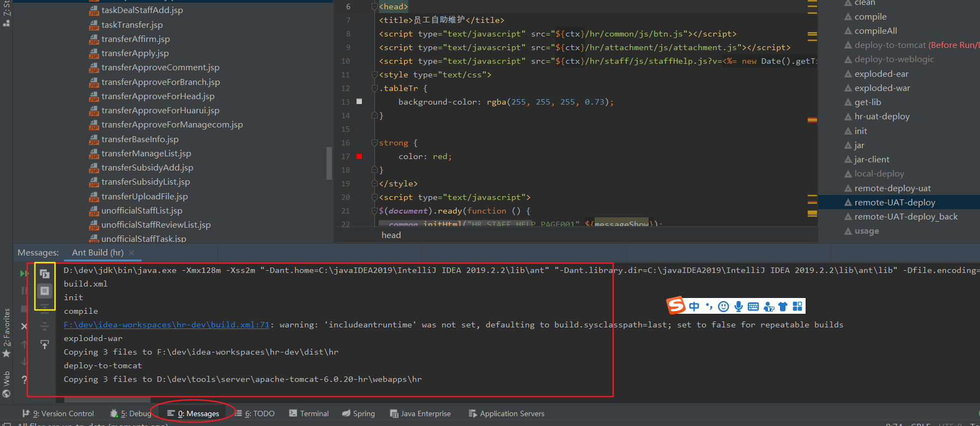Click the export/scroll-to-top arrow icon
This screenshot has height=426, width=980.
tap(45, 344)
